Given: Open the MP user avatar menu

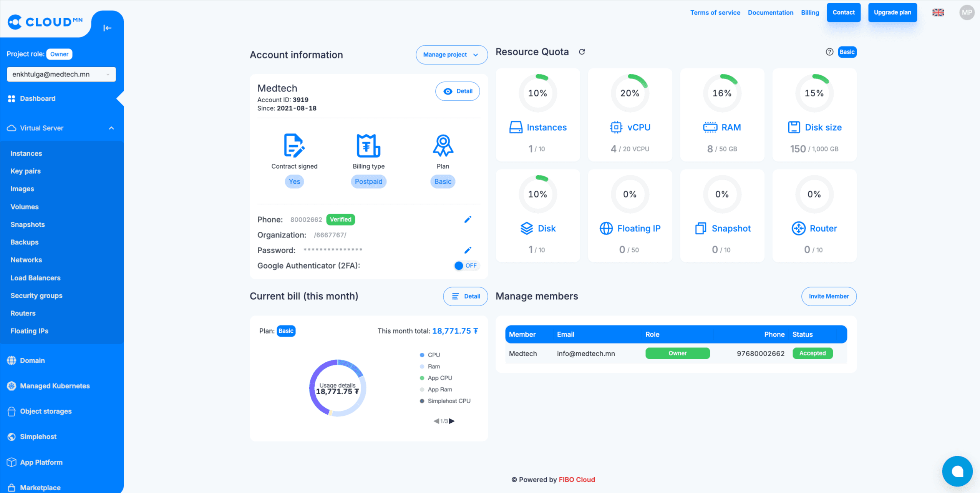Looking at the screenshot, I should click(x=966, y=13).
